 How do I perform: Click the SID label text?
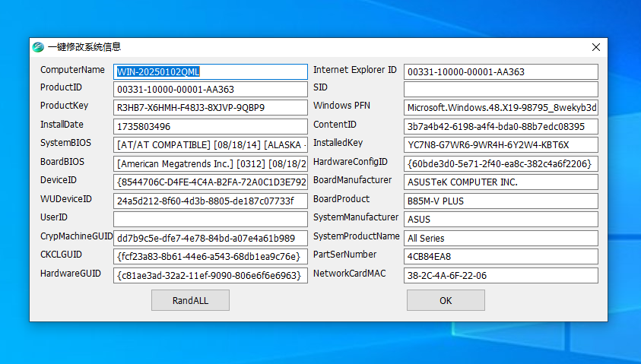tap(321, 87)
